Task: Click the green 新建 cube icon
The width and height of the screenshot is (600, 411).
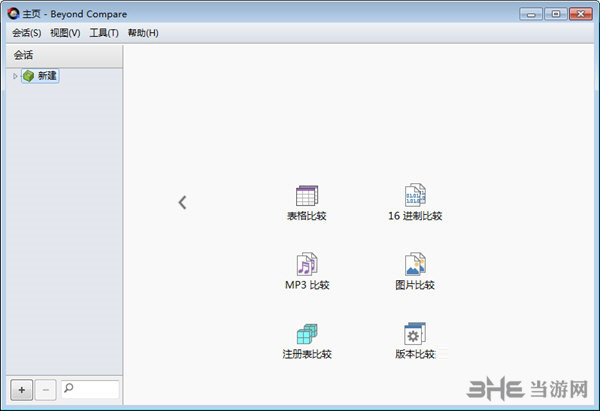Action: [28, 76]
